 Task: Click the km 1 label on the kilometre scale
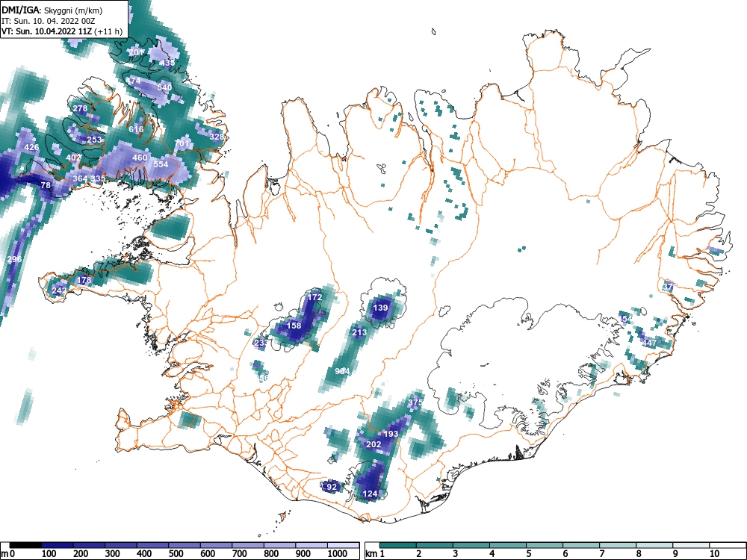375,554
